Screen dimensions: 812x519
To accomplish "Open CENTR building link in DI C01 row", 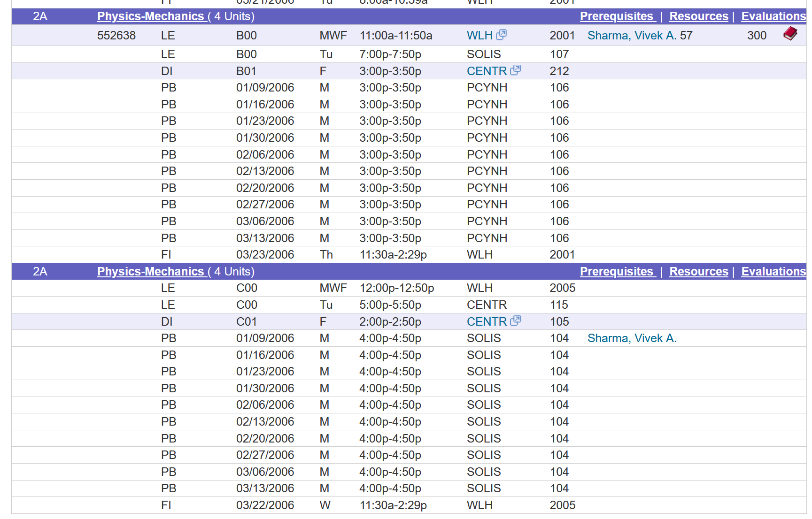I will (x=487, y=322).
